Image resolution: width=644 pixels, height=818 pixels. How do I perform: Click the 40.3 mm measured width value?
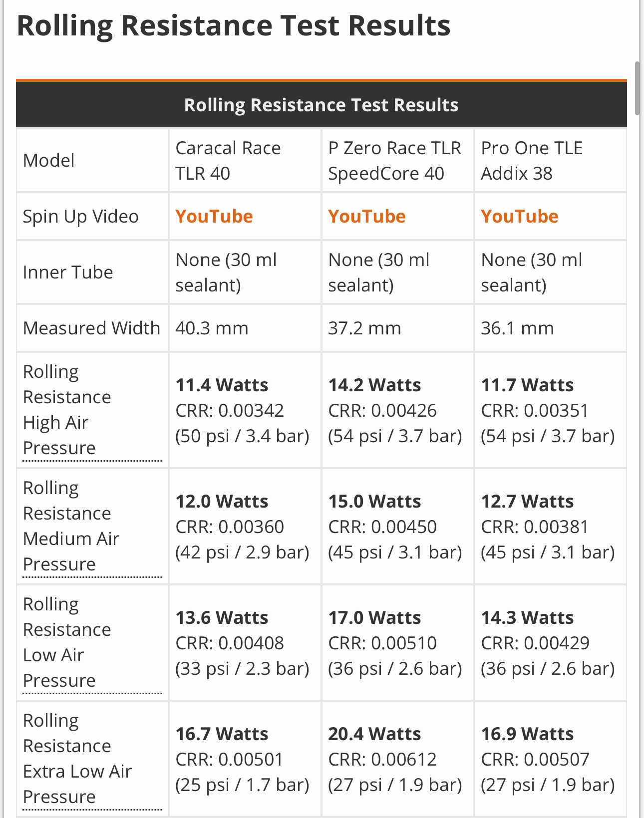tap(212, 328)
